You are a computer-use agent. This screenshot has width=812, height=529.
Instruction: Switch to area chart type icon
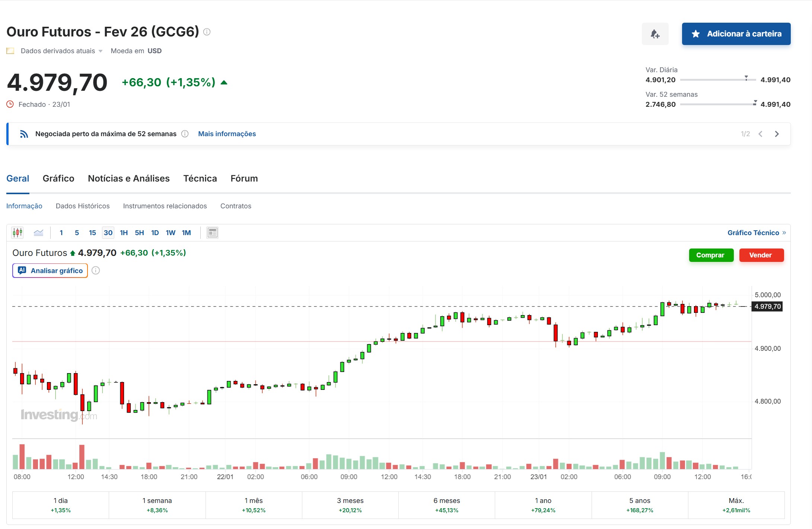38,233
